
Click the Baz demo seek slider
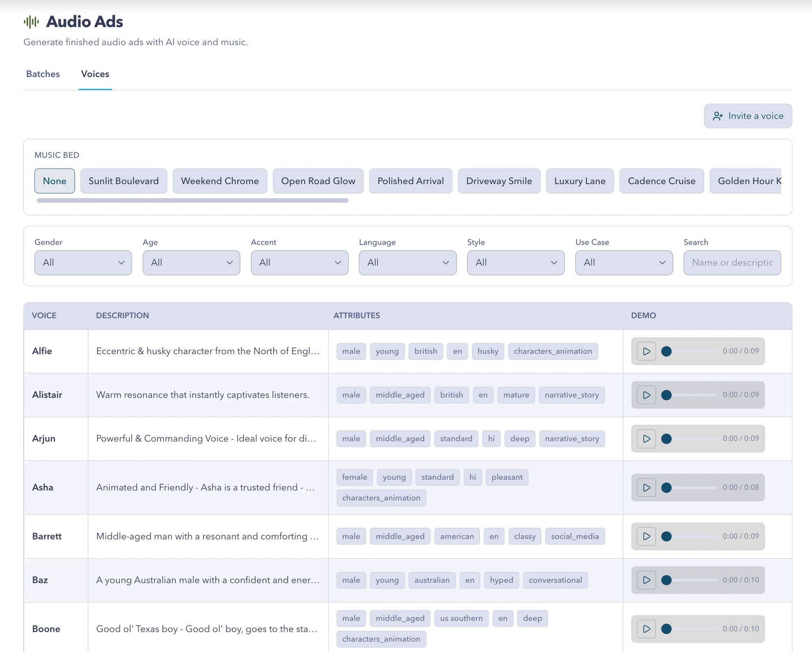pyautogui.click(x=689, y=580)
